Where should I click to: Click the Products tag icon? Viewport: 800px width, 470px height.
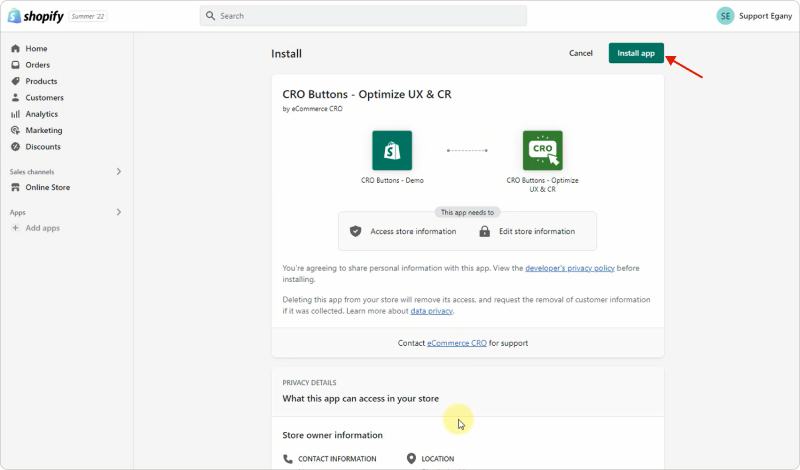point(15,81)
